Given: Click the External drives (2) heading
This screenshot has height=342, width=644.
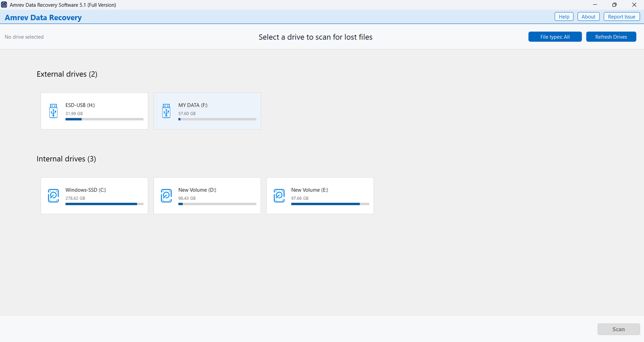Looking at the screenshot, I should tap(67, 74).
